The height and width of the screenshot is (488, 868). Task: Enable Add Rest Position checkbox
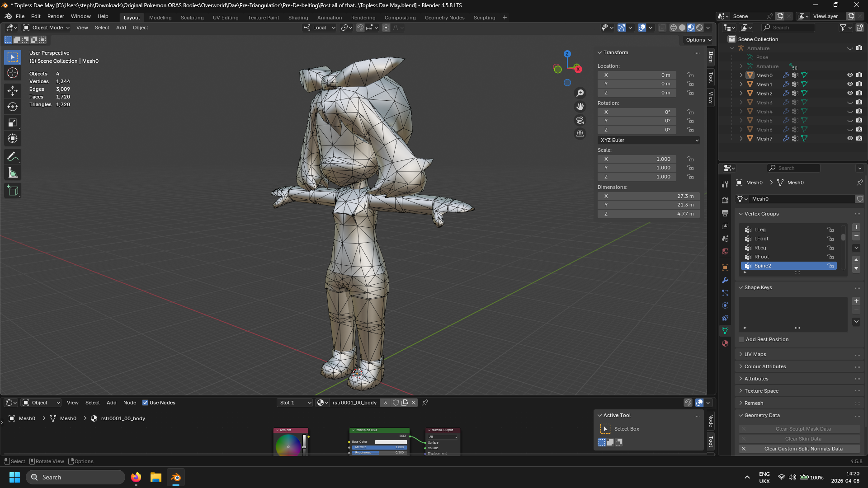[x=741, y=339]
